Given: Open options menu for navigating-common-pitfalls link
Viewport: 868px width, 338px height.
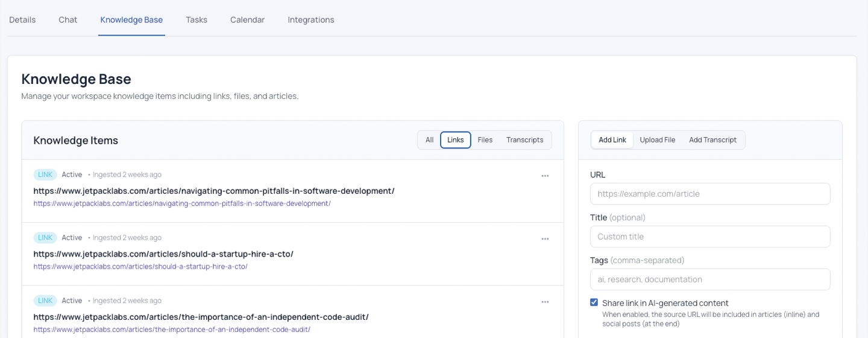Looking at the screenshot, I should [x=545, y=176].
